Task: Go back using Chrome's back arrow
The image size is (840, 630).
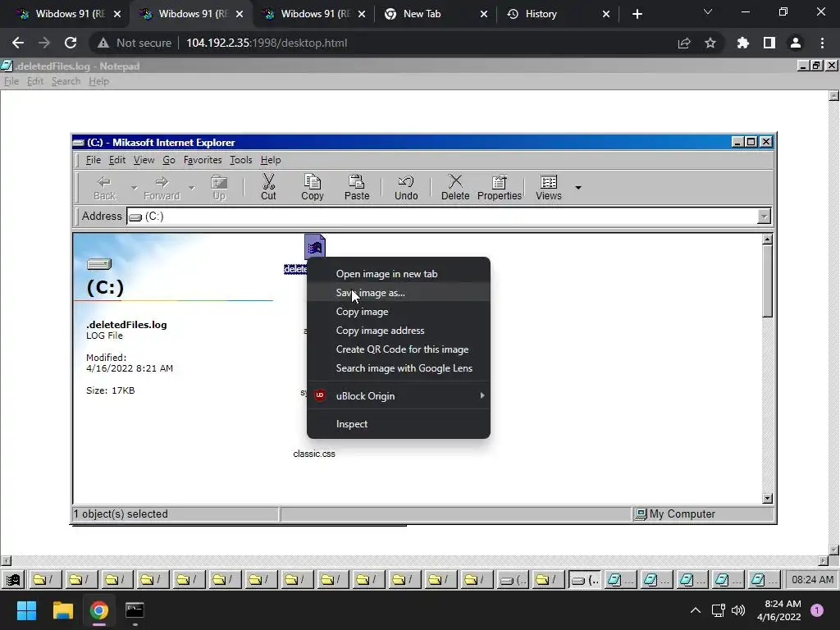Action: click(x=18, y=43)
